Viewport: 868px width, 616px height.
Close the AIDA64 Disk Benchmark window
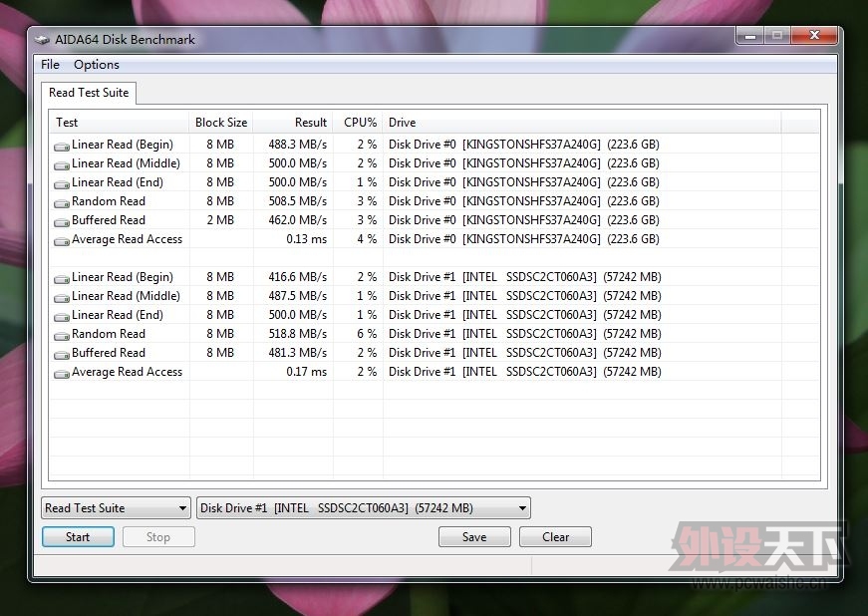coord(814,36)
